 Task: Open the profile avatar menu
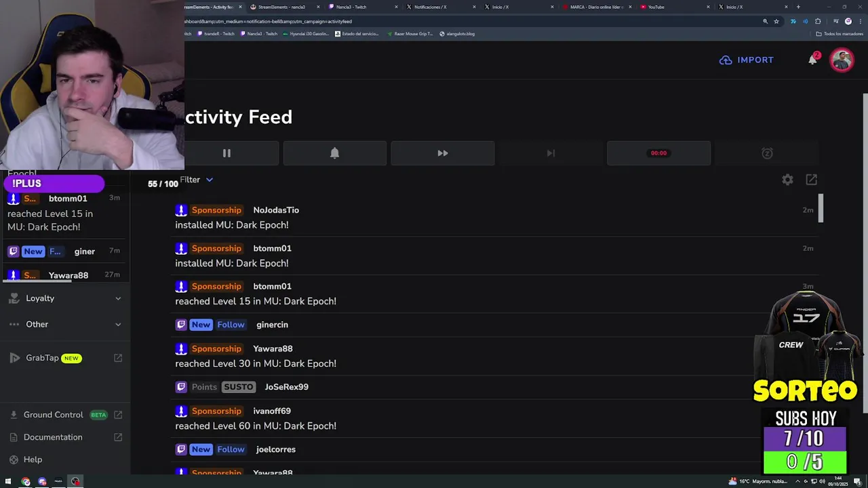(x=842, y=60)
